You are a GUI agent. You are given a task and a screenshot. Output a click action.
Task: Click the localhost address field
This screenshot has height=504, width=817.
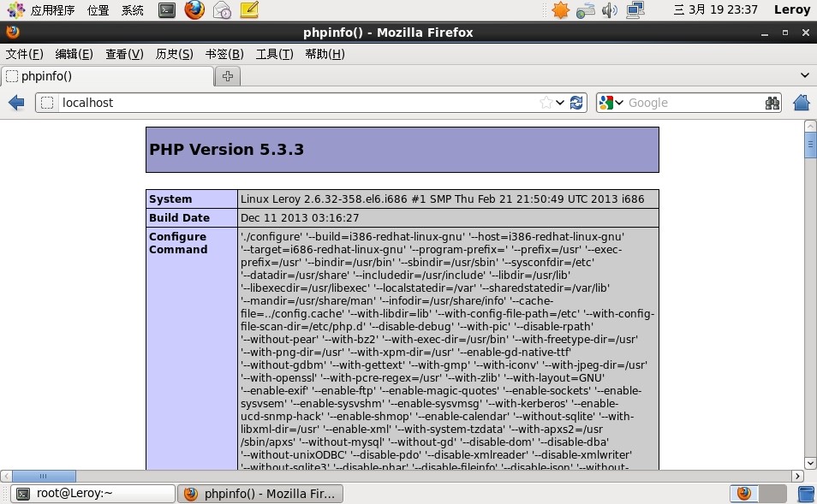pos(297,103)
